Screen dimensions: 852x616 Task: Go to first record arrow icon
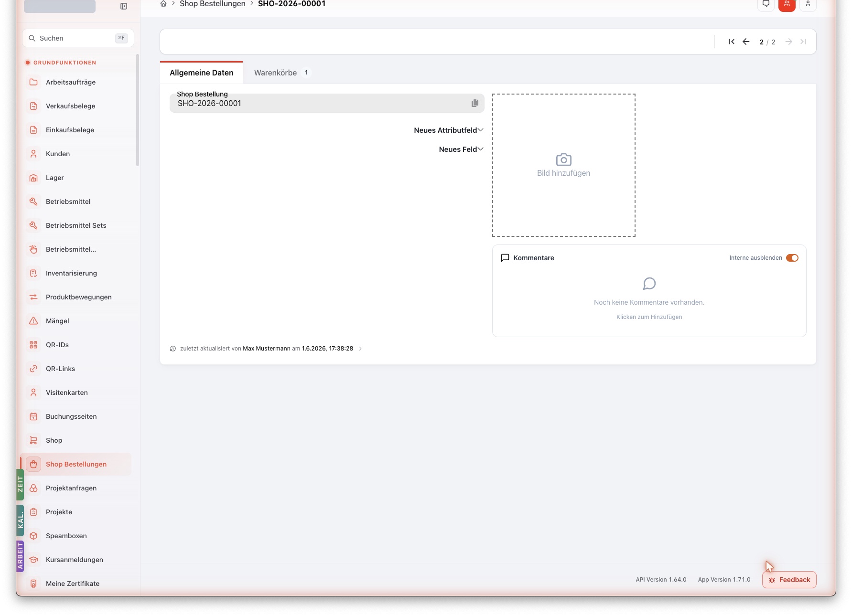[x=731, y=42]
